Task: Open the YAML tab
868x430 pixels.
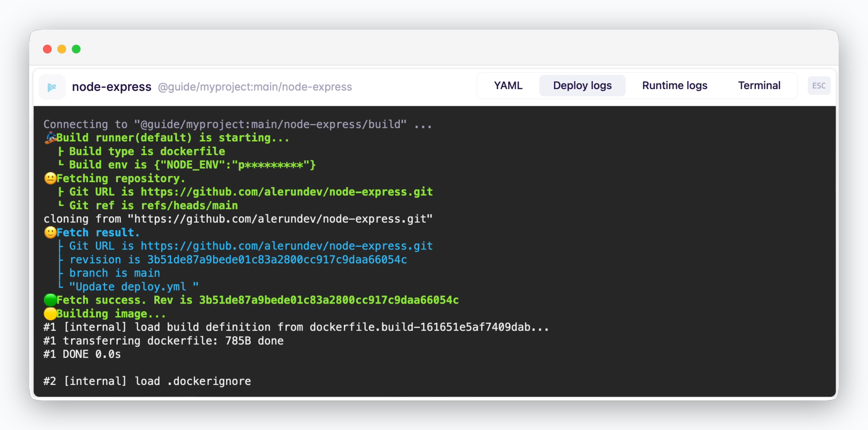Action: click(x=508, y=86)
